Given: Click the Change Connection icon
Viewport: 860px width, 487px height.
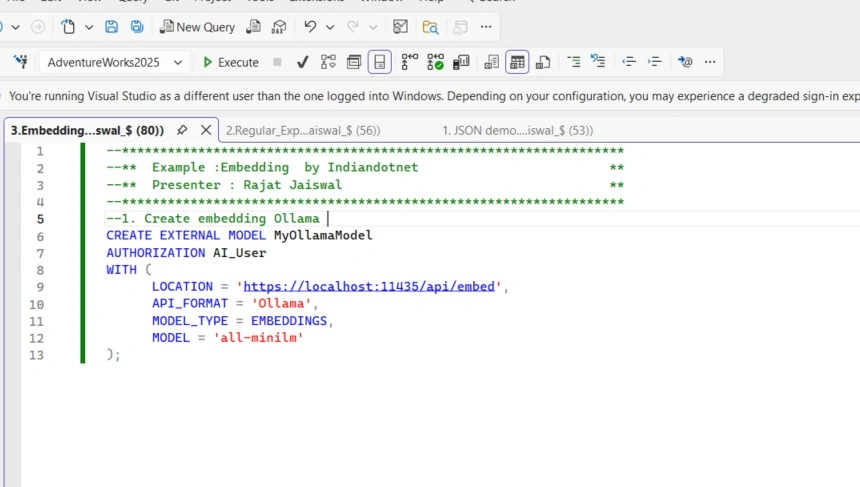Looking at the screenshot, I should click(x=21, y=61).
